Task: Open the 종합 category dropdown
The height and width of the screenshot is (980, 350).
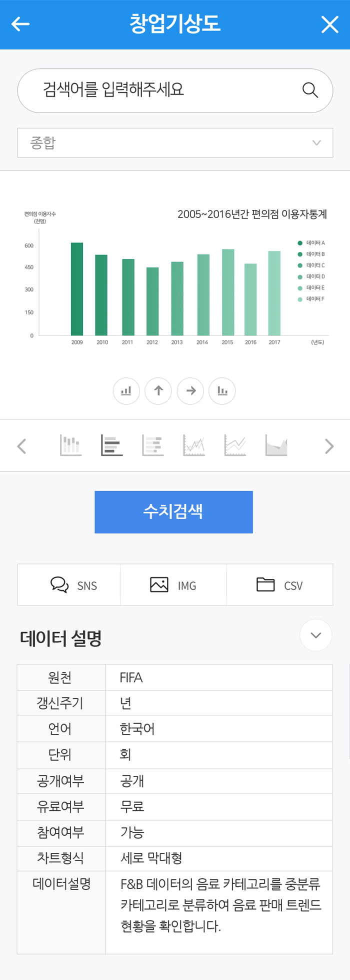Action: tap(175, 142)
